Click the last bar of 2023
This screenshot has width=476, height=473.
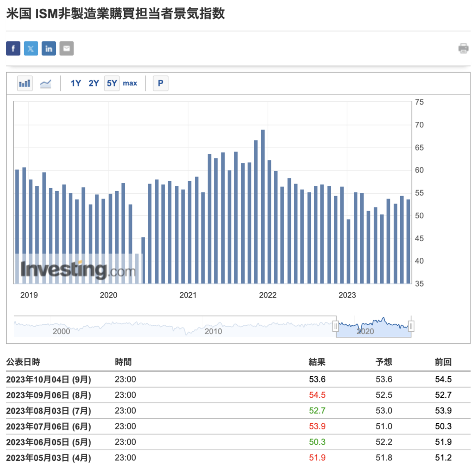(x=408, y=242)
